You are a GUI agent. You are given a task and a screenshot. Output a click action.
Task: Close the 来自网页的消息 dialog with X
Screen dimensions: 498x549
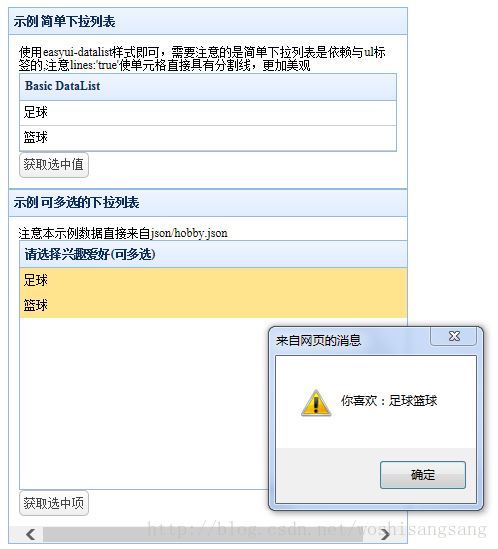(x=454, y=336)
